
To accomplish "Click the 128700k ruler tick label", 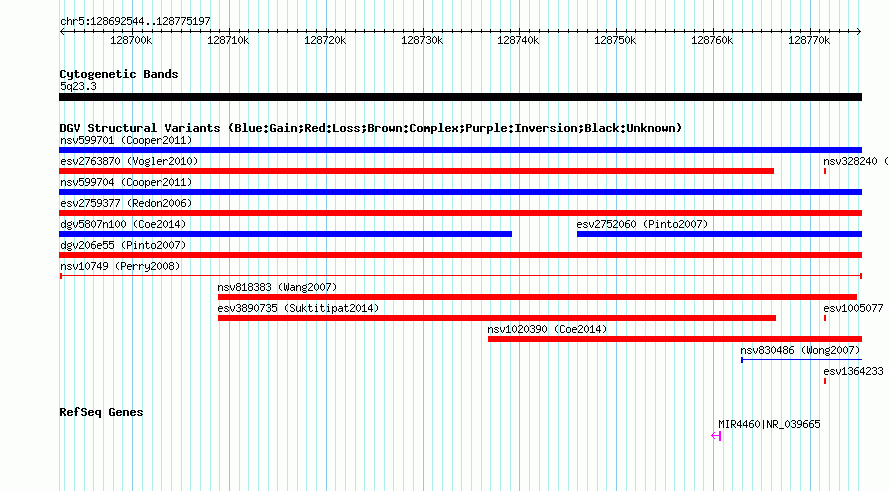I will coord(131,40).
